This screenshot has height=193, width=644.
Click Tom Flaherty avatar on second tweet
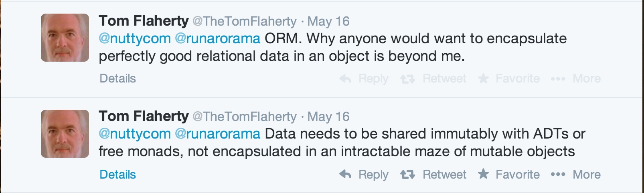point(65,133)
